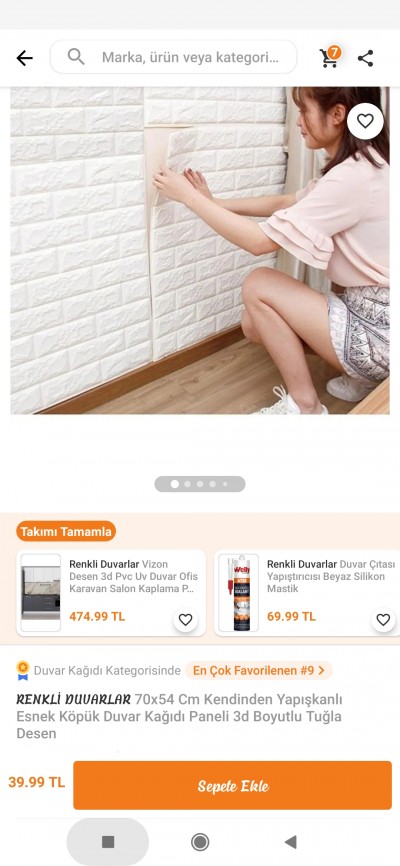Tap Duvar Kağıdı Kategorisinde badge icon
Screen dimensions: 400x866
(x=23, y=670)
